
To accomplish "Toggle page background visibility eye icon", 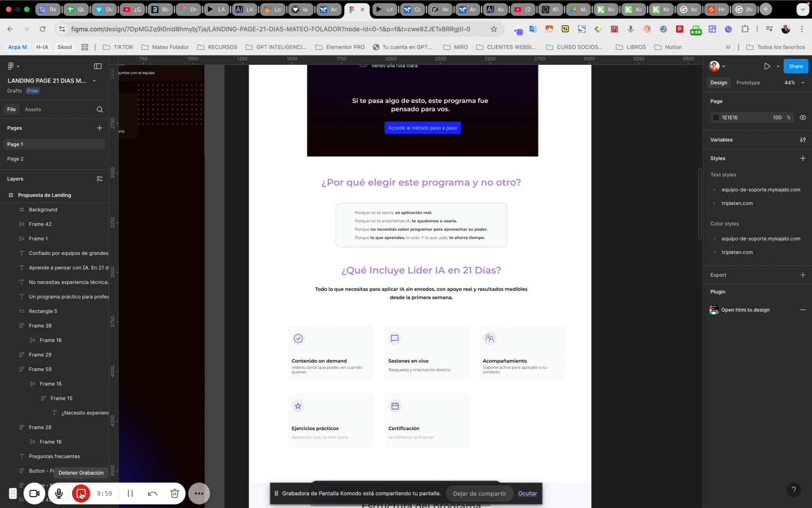I will [803, 118].
